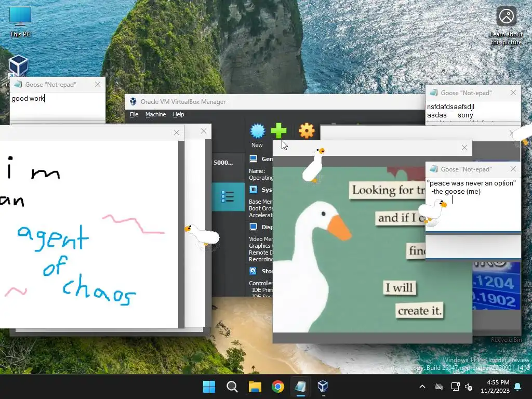Close the 'agent of chaos' drawing window
This screenshot has width=532, height=399.
177,132
